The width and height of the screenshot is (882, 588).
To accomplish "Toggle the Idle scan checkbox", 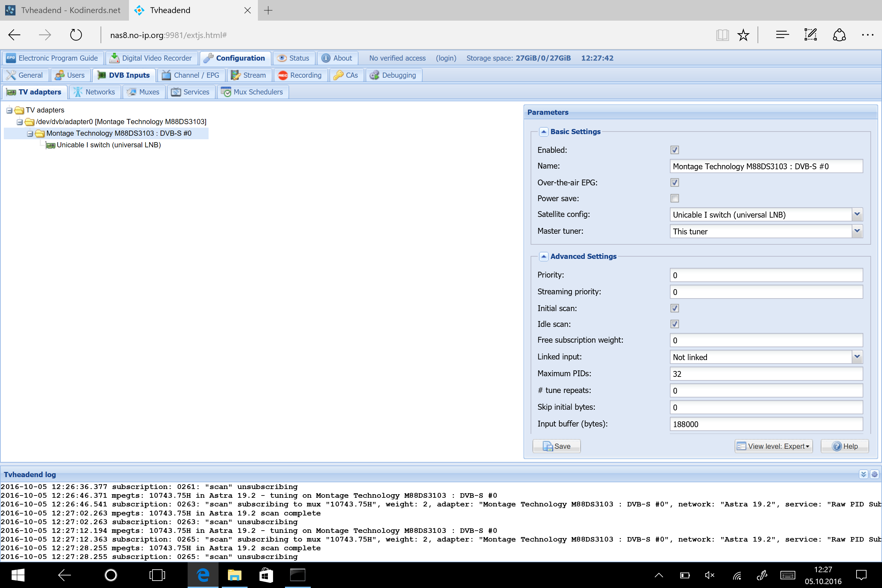I will click(674, 324).
